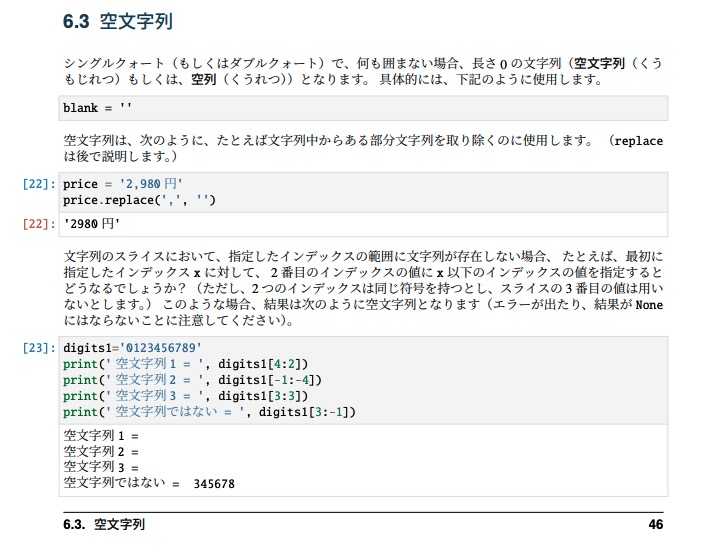Click the line "price = '2,980 円'"
The width and height of the screenshot is (708, 550).
pos(123,184)
